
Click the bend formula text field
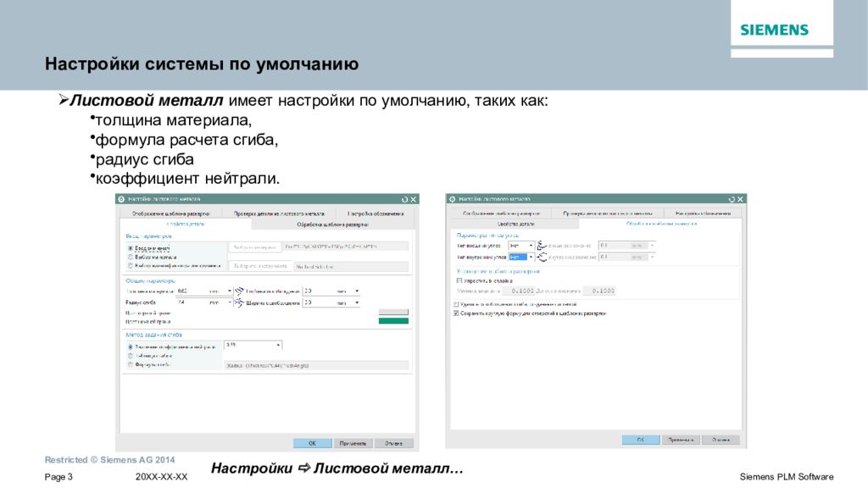point(316,365)
